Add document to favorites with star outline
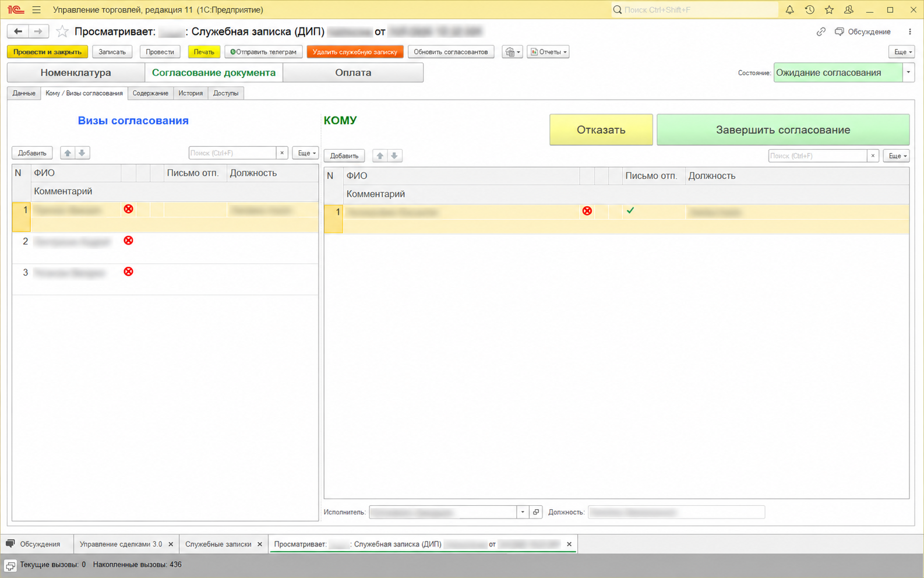 point(62,31)
